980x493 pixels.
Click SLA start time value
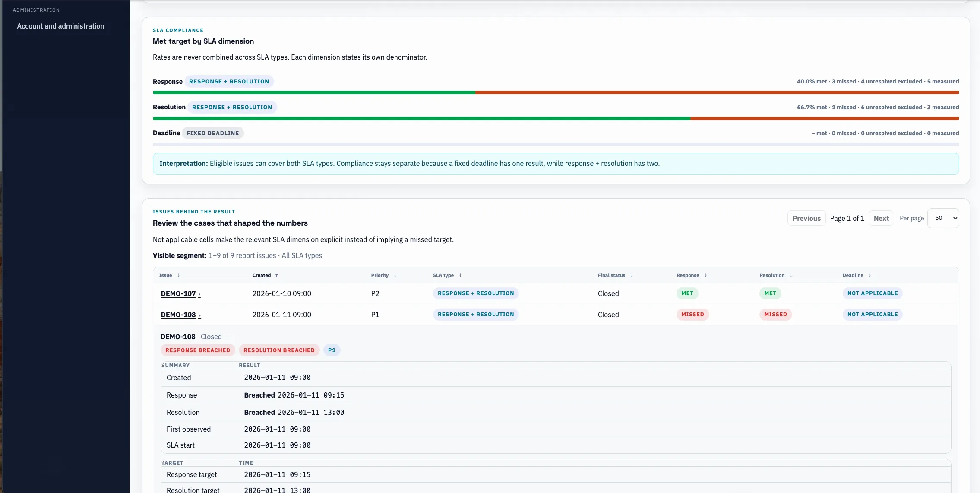[277, 445]
